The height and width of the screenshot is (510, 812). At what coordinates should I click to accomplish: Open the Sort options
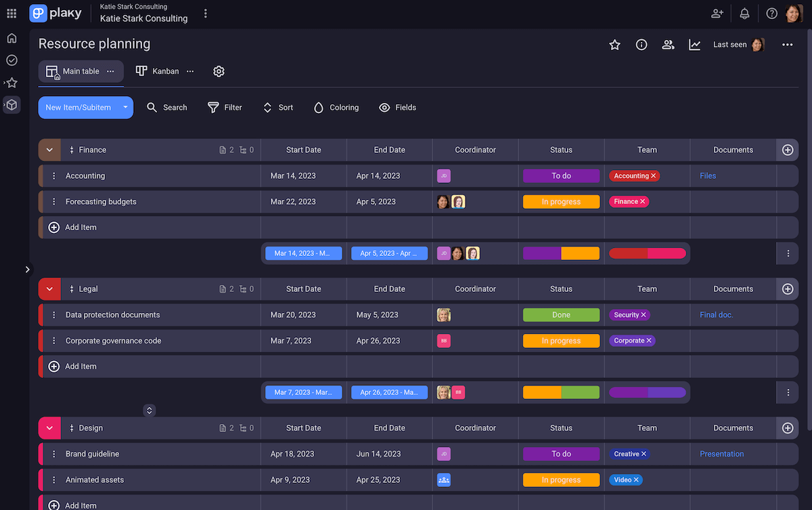pyautogui.click(x=277, y=107)
